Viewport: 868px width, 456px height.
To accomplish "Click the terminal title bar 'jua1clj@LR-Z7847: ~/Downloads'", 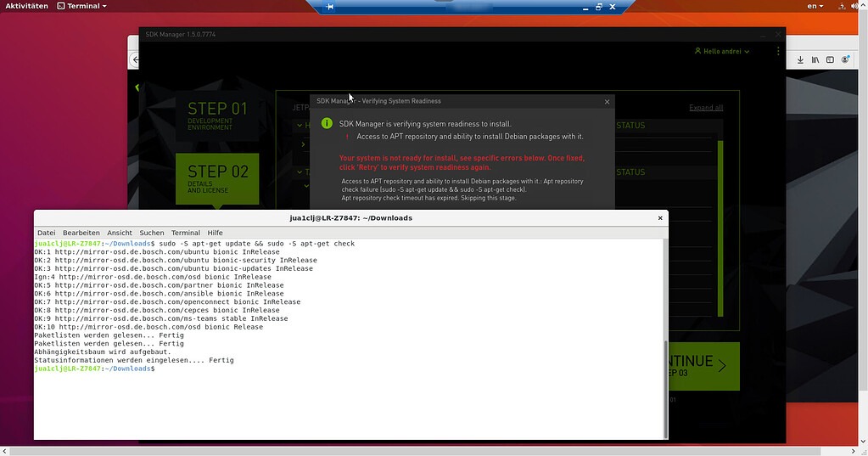I will coord(351,217).
